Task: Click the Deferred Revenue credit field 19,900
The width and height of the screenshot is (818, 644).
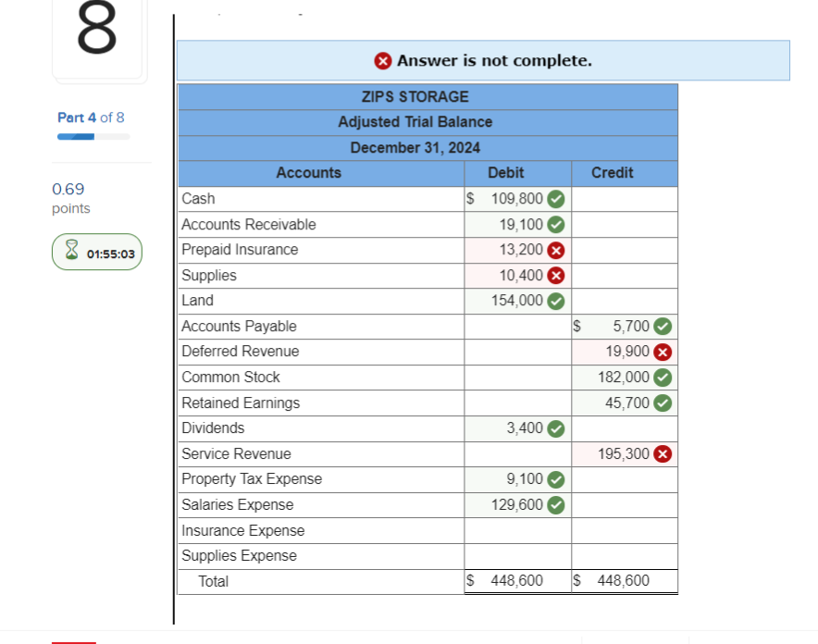Action: 625,352
